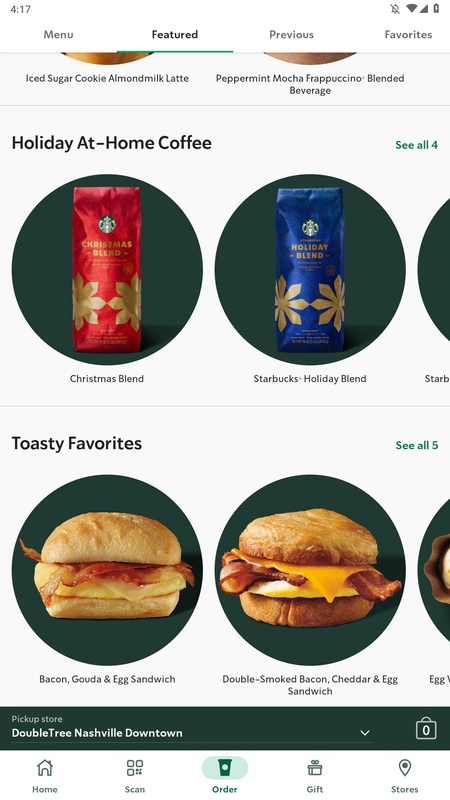Select the Starbucks Holiday Blend bag image
This screenshot has width=450, height=800.
(310, 269)
